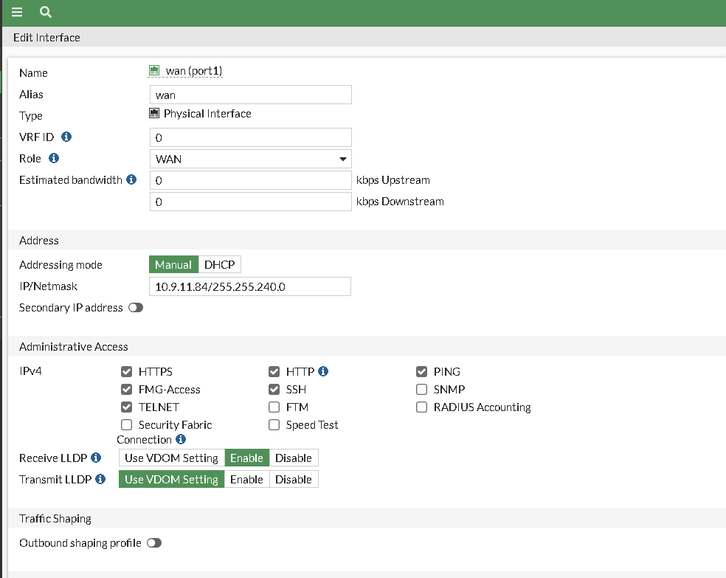Click the Receive LLDP info icon
The image size is (726, 578).
tap(96, 458)
